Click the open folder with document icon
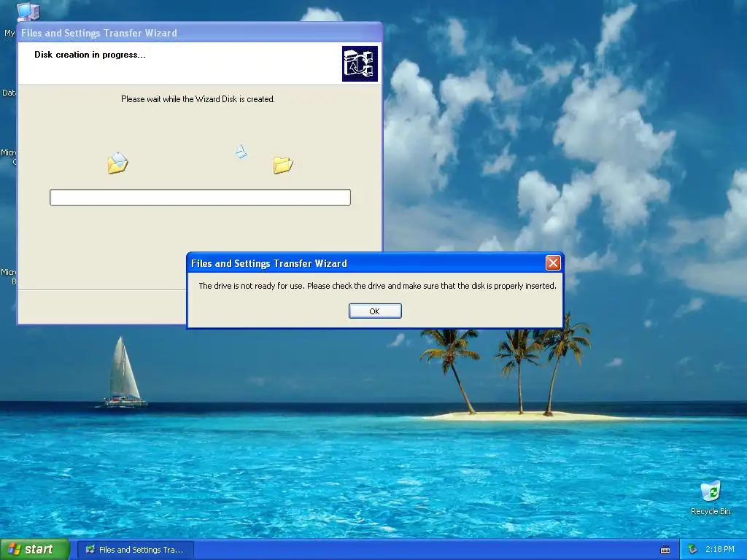Viewport: 747px width, 560px height. (117, 163)
